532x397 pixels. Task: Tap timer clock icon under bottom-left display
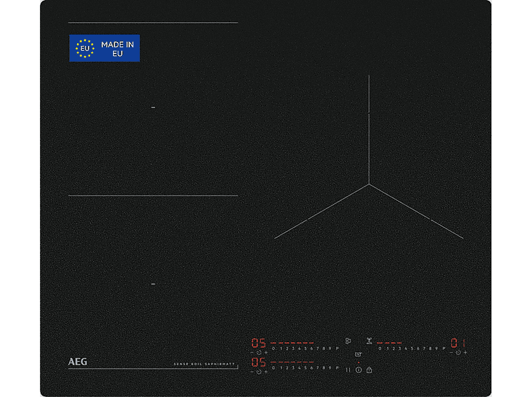[x=259, y=371]
